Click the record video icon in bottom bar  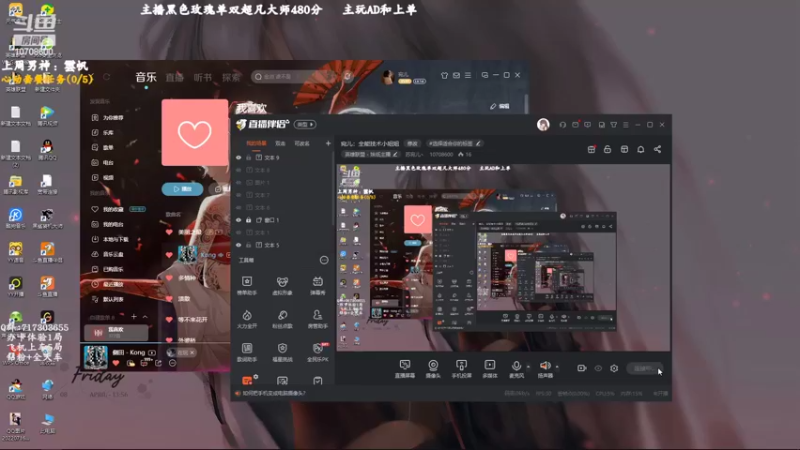click(x=582, y=368)
